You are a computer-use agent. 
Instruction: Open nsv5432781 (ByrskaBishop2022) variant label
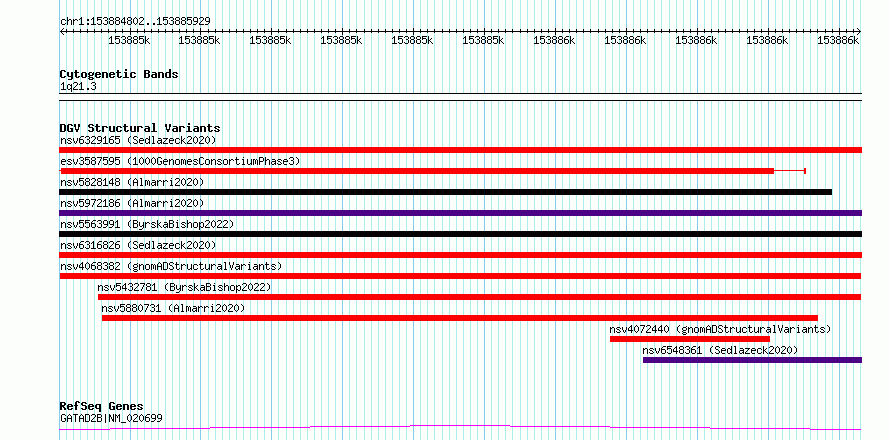coord(184,287)
